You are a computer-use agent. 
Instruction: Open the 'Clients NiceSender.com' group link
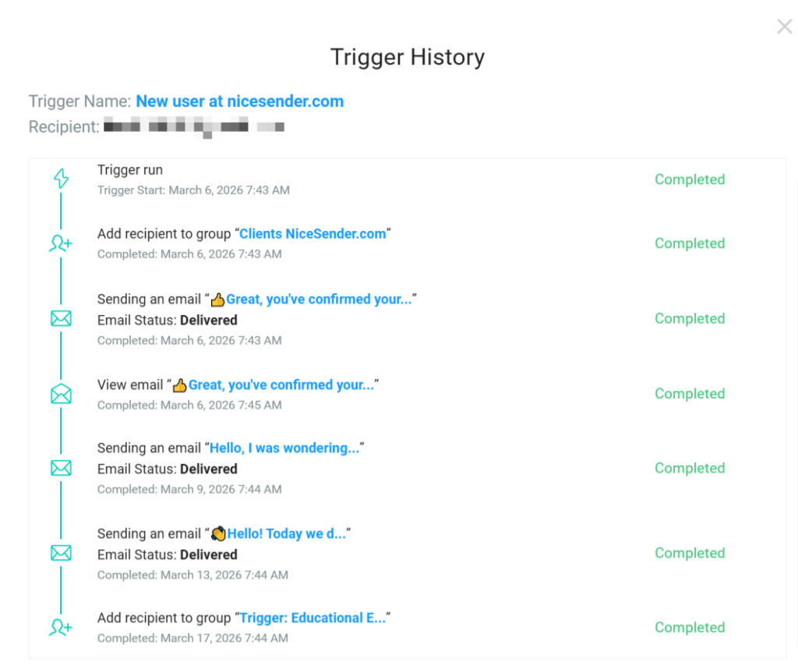(x=312, y=233)
